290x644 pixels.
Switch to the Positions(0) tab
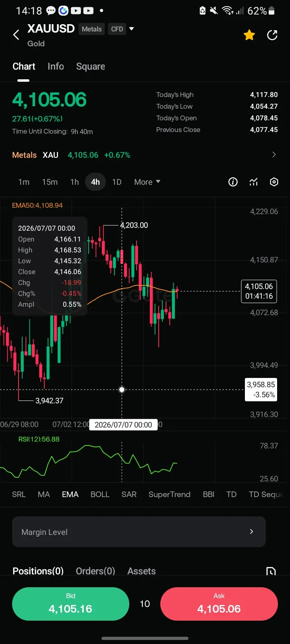[38, 571]
